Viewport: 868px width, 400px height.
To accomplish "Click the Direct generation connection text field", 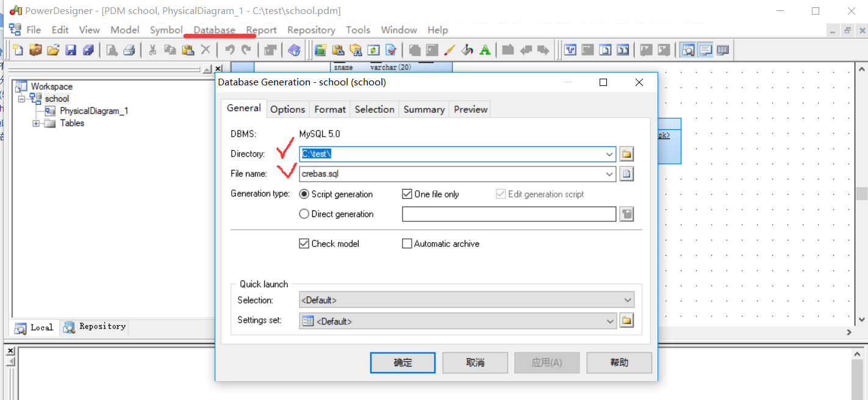I will pyautogui.click(x=509, y=214).
